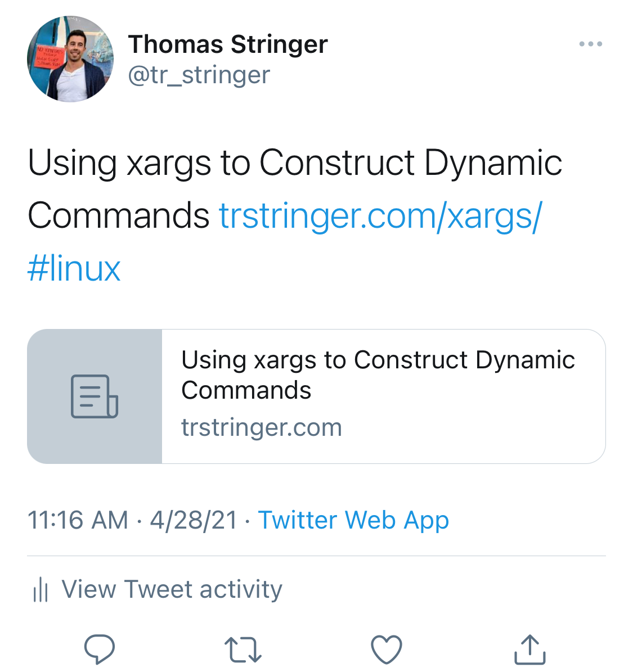Click the article document icon in card
This screenshot has width=633, height=672.
click(95, 396)
